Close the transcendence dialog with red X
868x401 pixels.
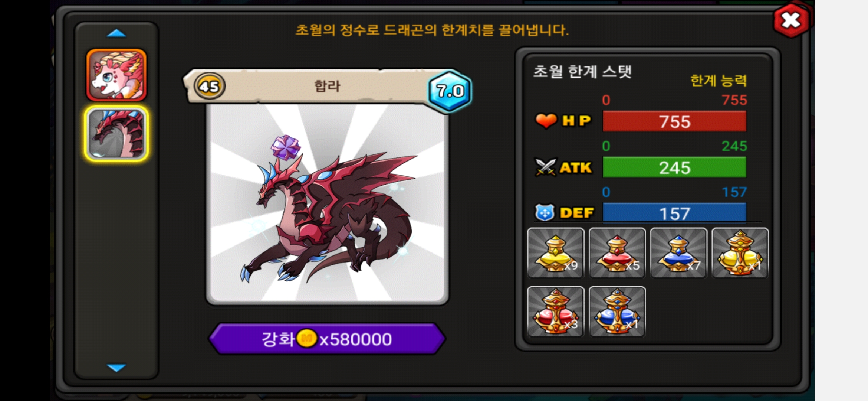[x=791, y=20]
